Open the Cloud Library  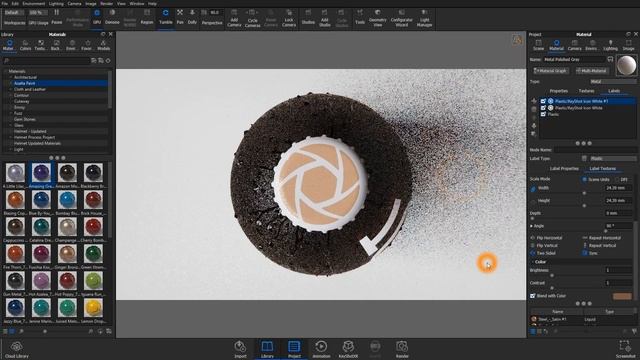point(17,350)
